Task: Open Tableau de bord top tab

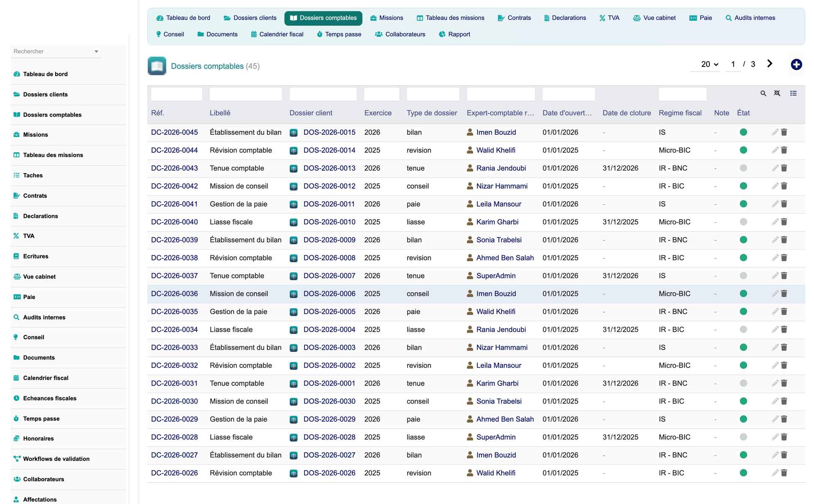Action: (183, 18)
